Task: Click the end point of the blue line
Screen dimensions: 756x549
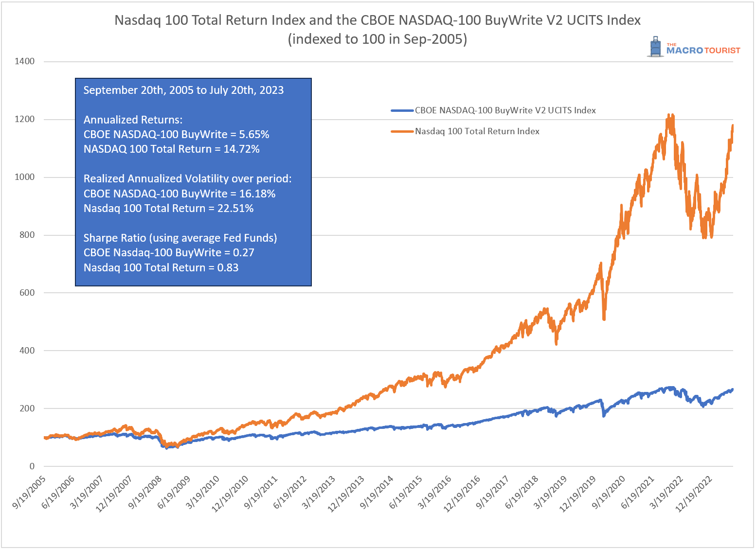Action: (733, 389)
